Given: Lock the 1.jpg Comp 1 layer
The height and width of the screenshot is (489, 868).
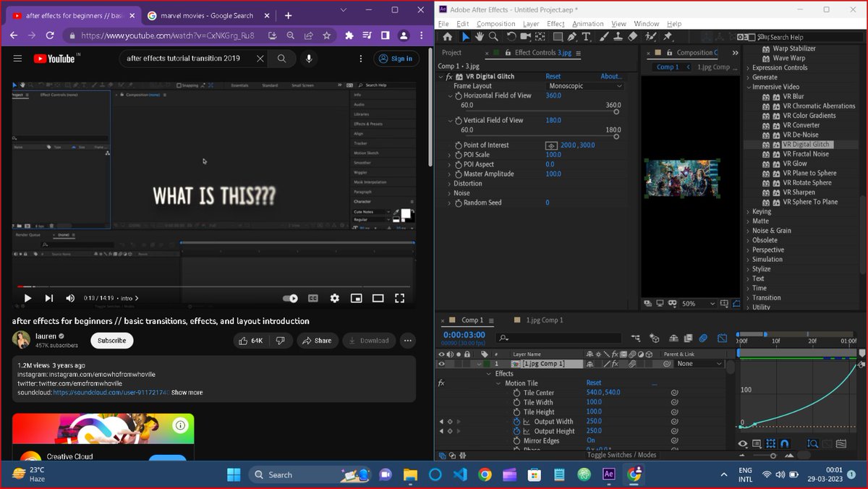Looking at the screenshot, I should (467, 363).
